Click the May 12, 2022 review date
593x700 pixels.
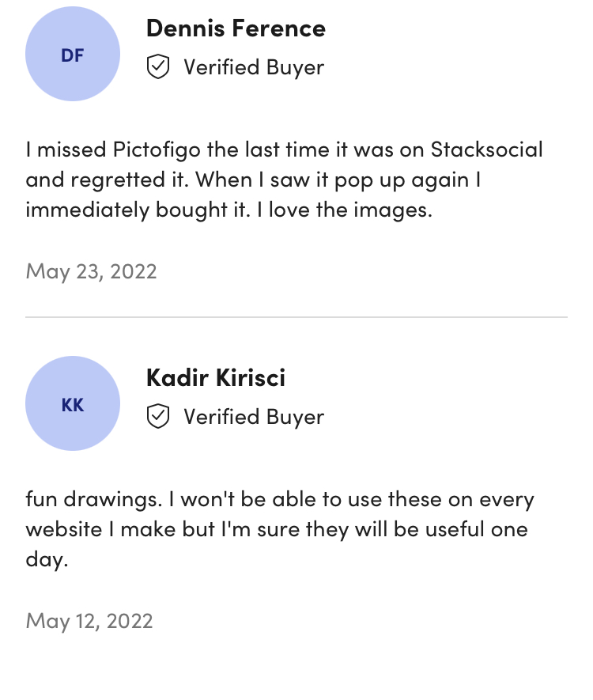pos(89,622)
